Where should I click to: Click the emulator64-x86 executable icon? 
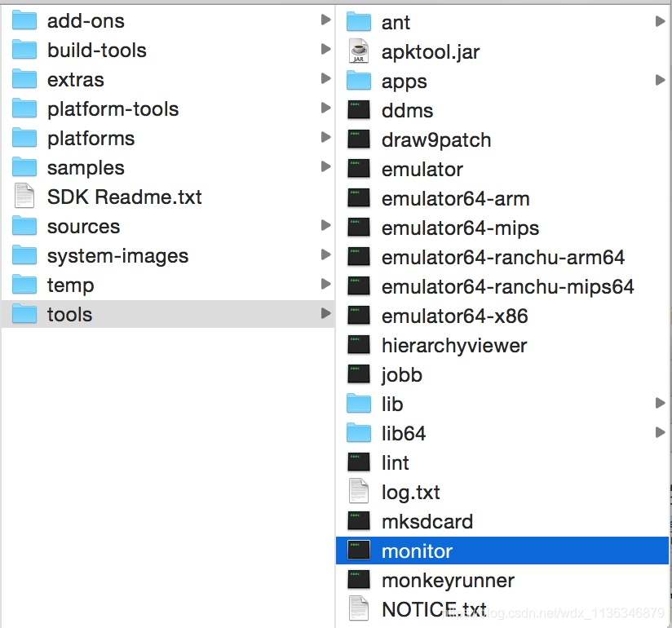359,316
